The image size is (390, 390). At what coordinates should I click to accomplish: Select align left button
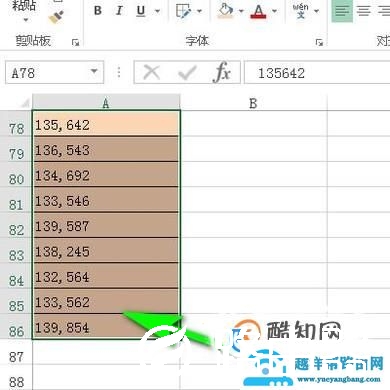pos(342,11)
